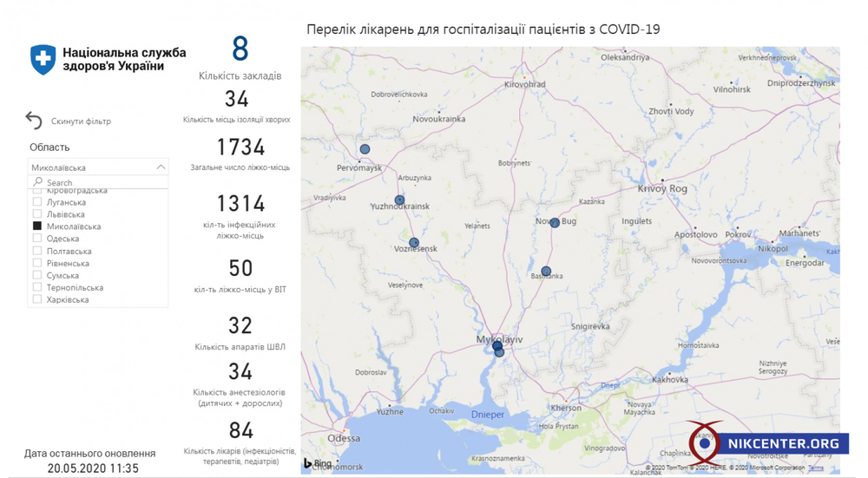868x478 pixels.
Task: Toggle the Полтавська region checkbox
Action: pos(37,251)
